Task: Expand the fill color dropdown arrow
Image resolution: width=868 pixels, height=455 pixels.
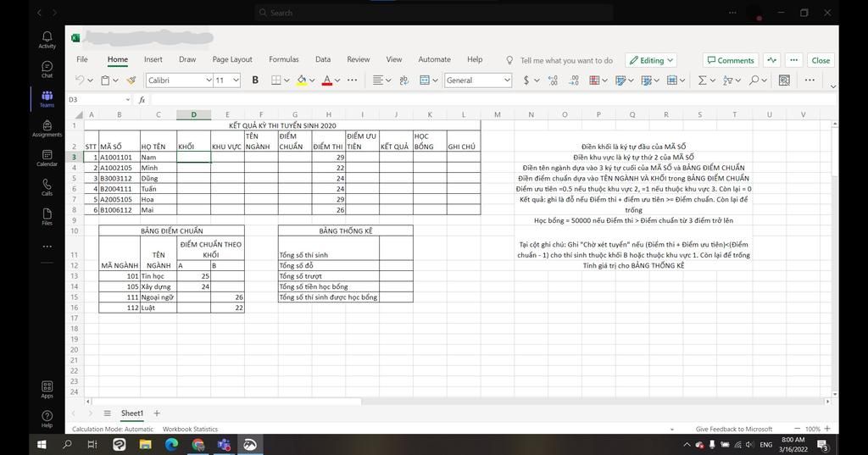Action: tap(312, 80)
